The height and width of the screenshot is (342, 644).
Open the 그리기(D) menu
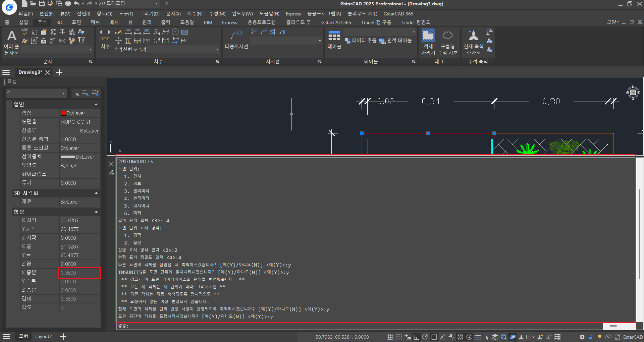149,14
